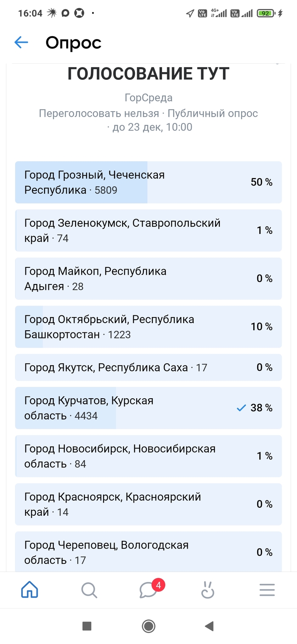Screen dimensions: 297x644
Task: Pick the Новосибирск option
Action: 148,456
